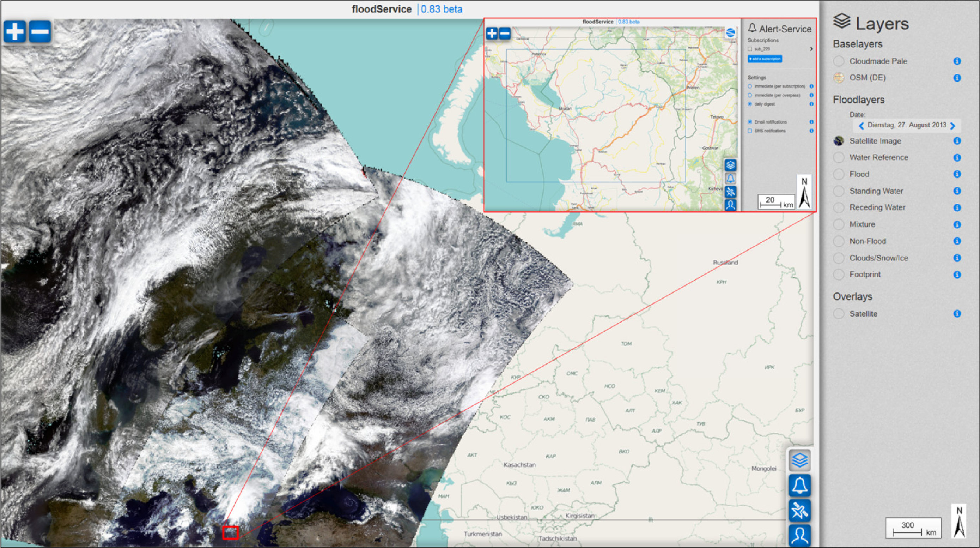The height and width of the screenshot is (548, 980).
Task: Click the bell button in the inset map
Action: [x=730, y=179]
